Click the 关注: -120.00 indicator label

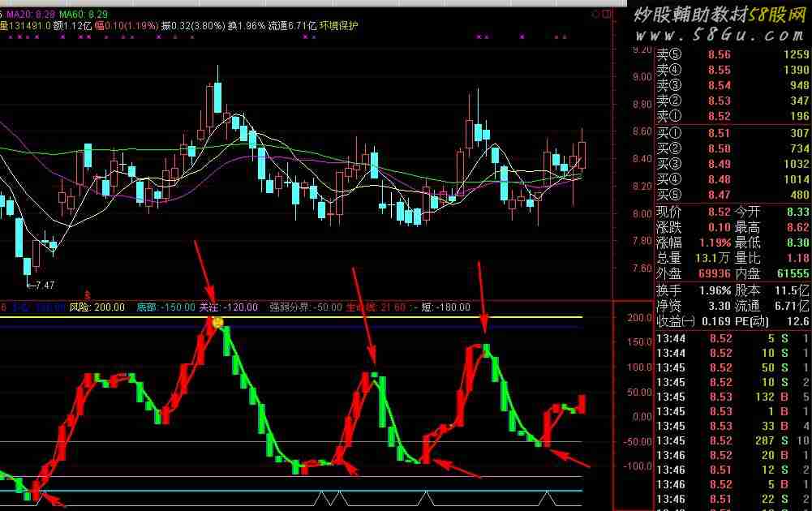click(228, 307)
